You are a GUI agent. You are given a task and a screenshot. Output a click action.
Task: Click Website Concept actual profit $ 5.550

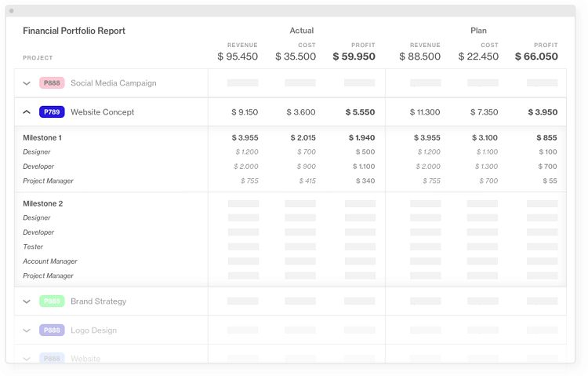tap(360, 112)
